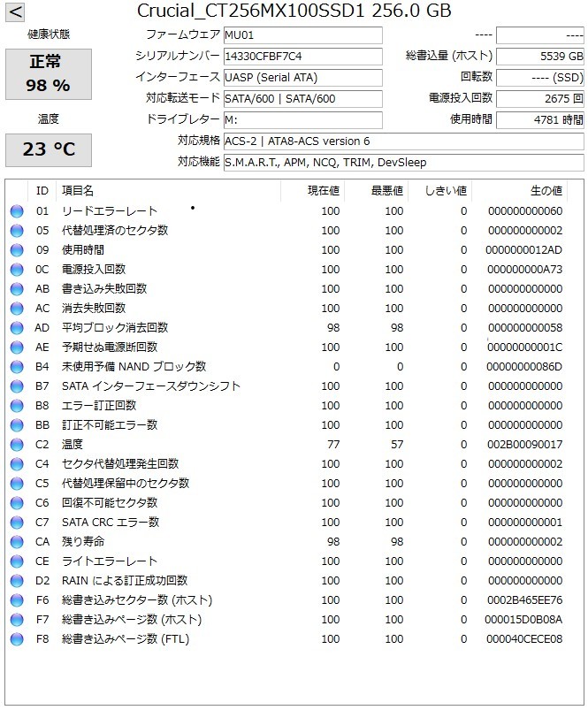Select the total host writes field 5539 GB
588x710 pixels.
pos(540,57)
